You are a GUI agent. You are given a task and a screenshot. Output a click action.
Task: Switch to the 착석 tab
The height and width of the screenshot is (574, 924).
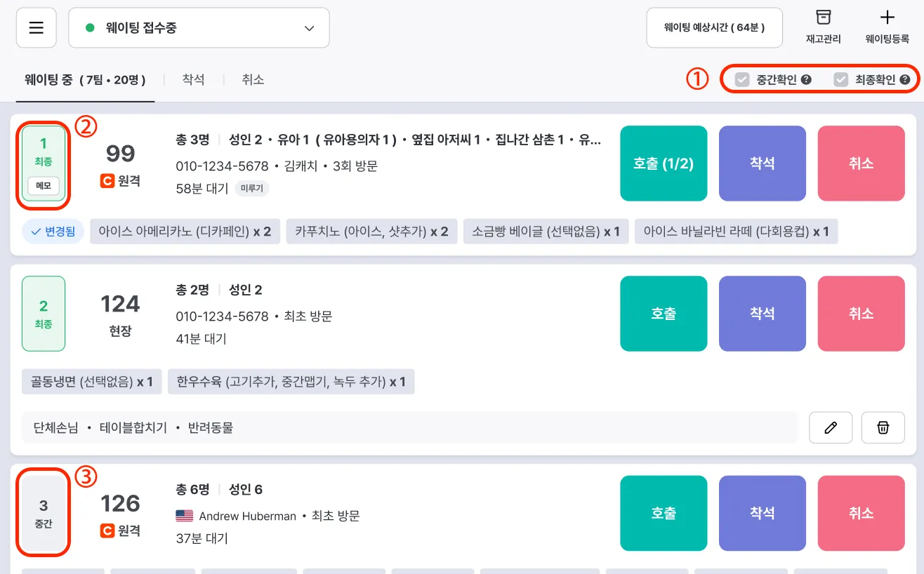193,80
